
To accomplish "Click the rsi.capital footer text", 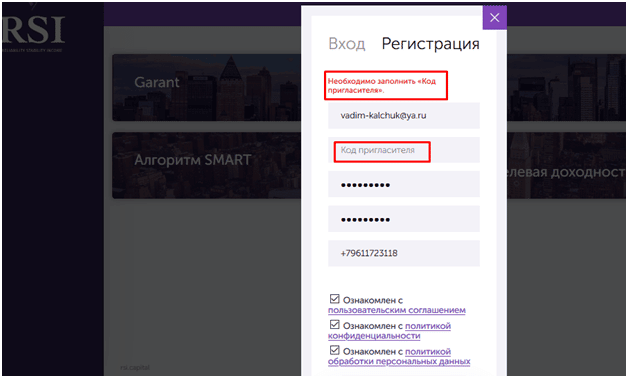I will click(x=135, y=367).
